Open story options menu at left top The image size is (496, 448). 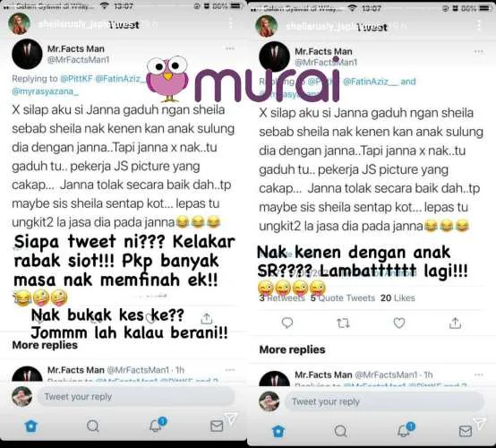coord(231,23)
